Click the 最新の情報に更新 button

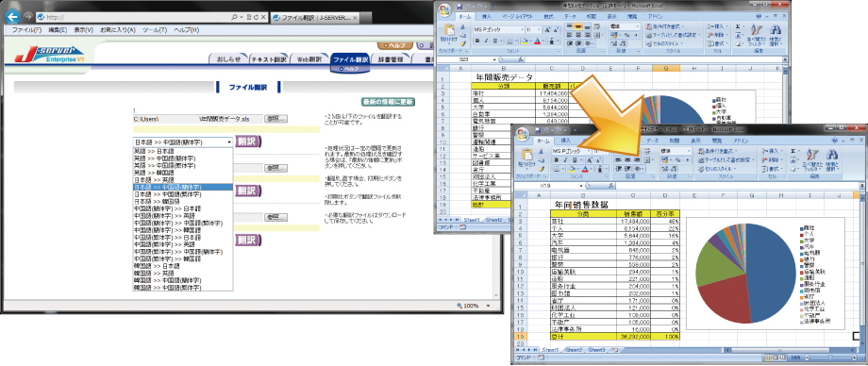388,102
